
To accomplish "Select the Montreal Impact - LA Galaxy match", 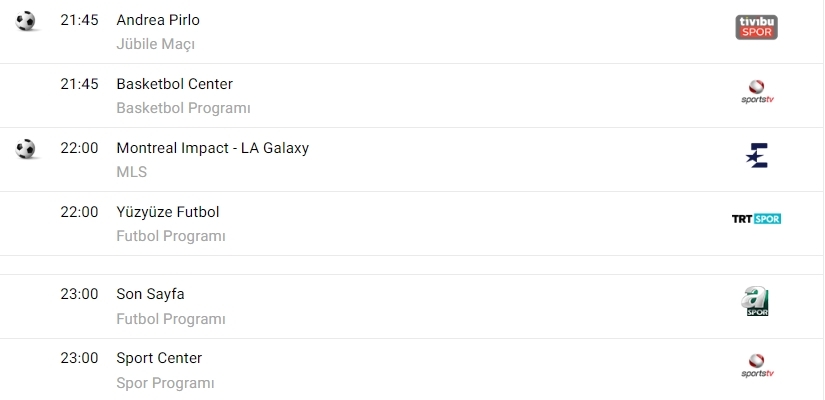I will [x=212, y=148].
